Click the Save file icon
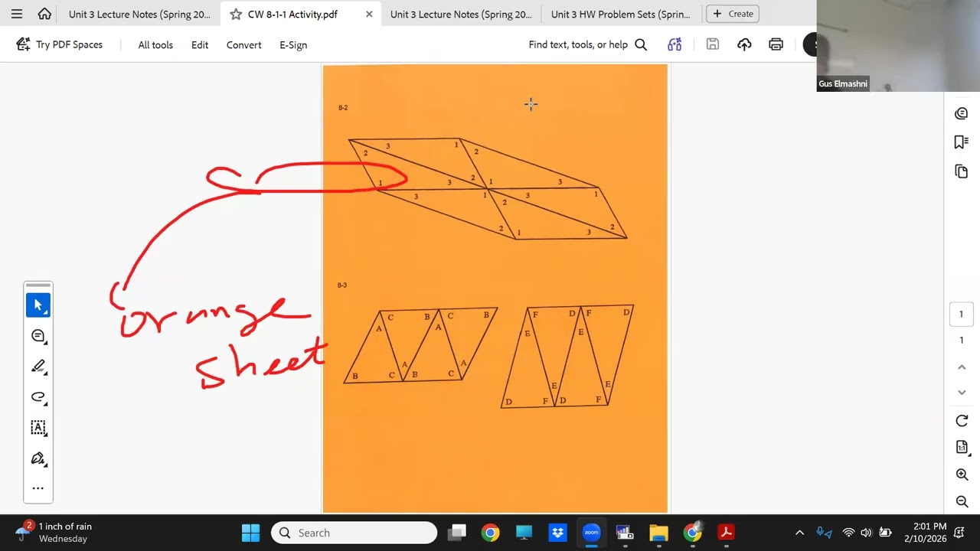 click(713, 44)
